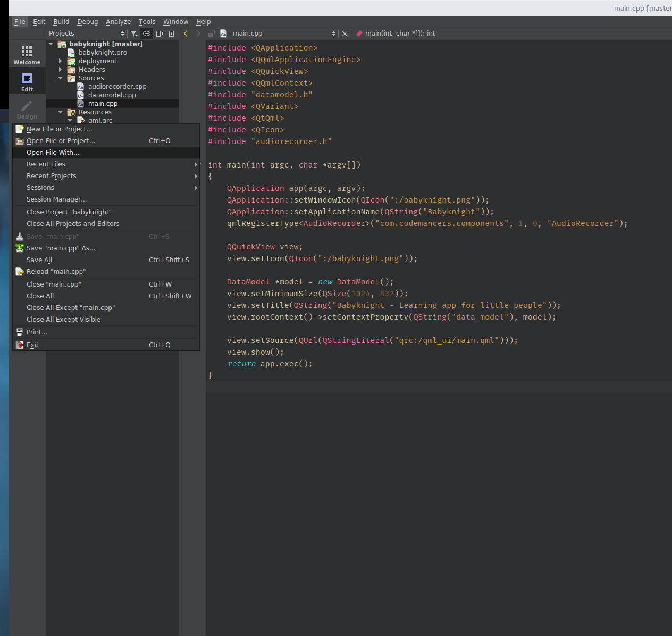Toggle the file lock icon
672x636 pixels.
211,34
